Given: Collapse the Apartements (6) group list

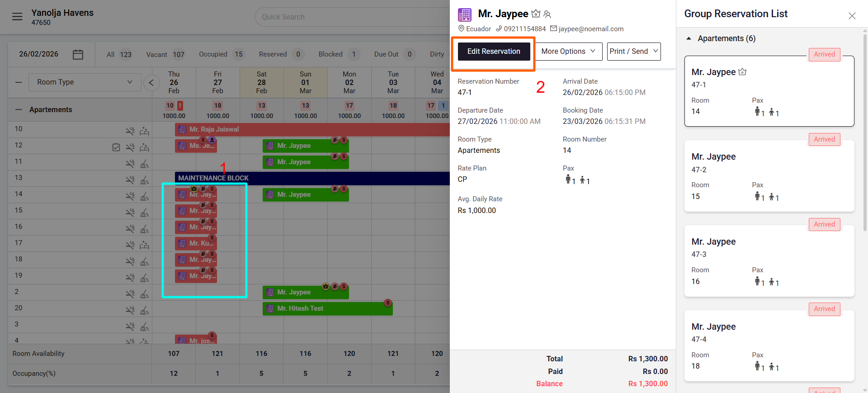Looking at the screenshot, I should coord(689,38).
